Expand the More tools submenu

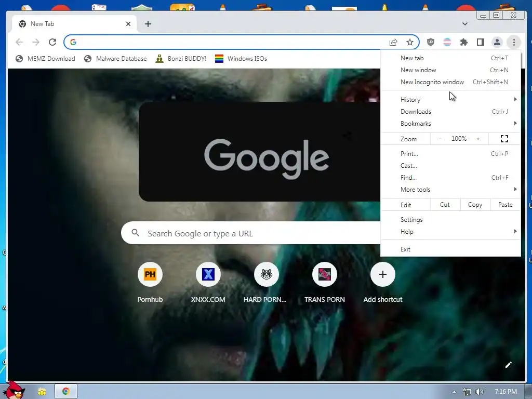pos(450,189)
